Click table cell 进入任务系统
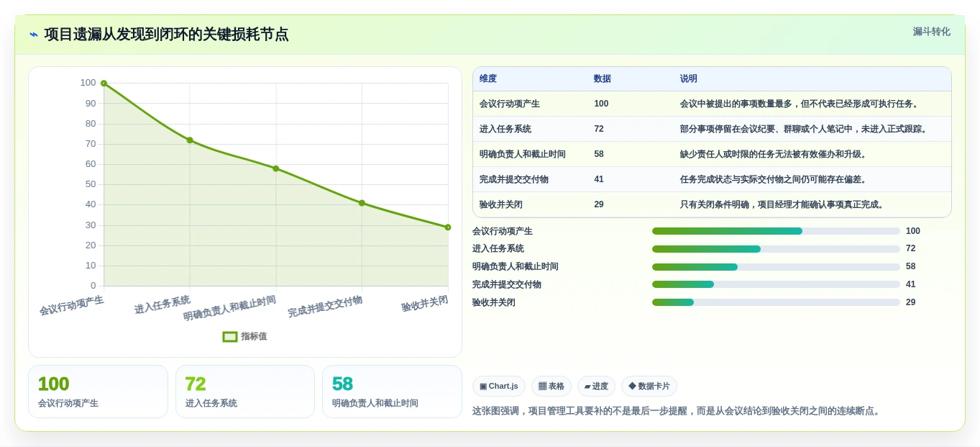This screenshot has width=980, height=447. (x=505, y=129)
